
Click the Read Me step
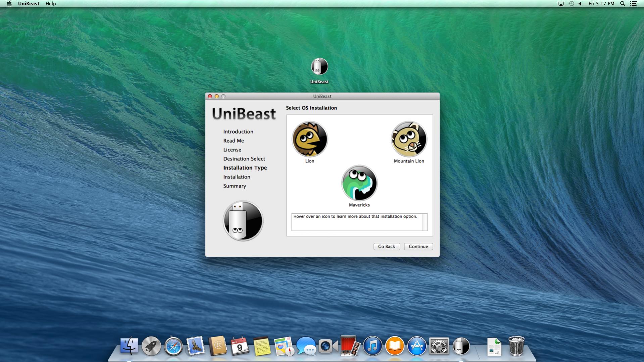pos(234,141)
